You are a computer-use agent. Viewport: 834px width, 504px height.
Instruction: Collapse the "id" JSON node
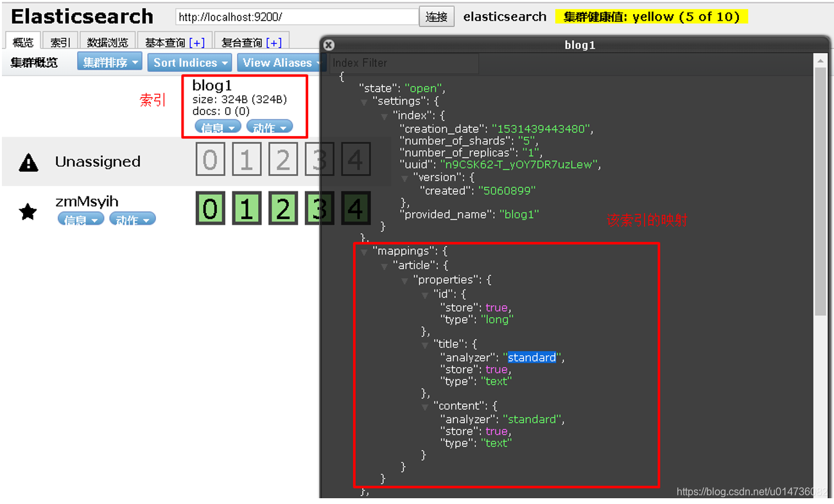click(x=426, y=295)
